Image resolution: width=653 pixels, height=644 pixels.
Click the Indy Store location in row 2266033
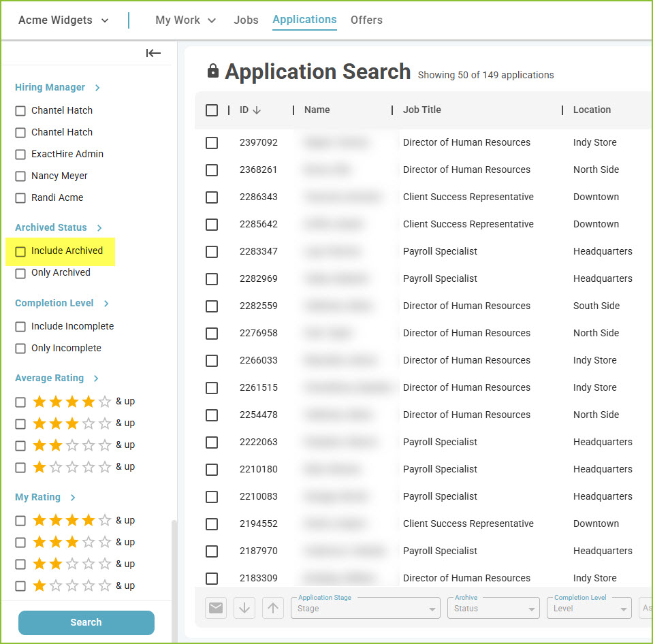coord(594,361)
